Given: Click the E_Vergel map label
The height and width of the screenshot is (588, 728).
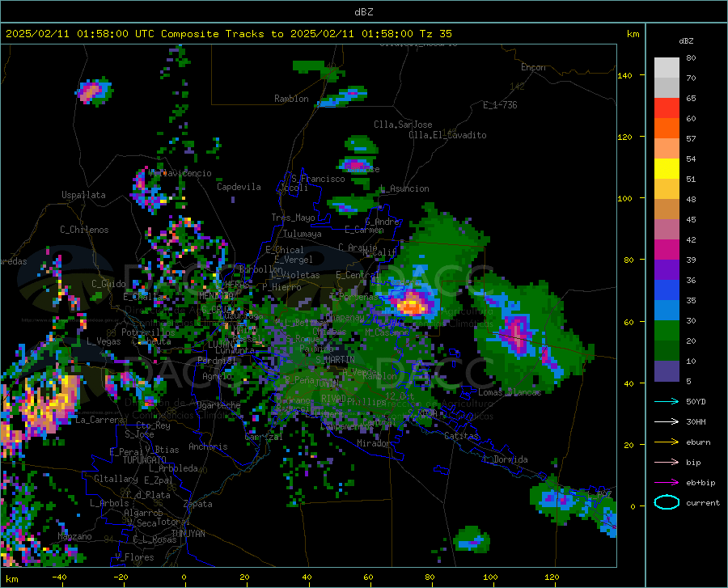Looking at the screenshot, I should 294,260.
